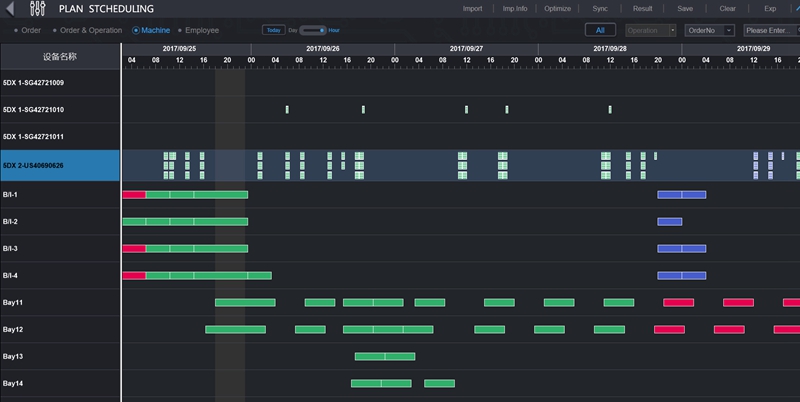Select the Bay14 machine row

click(x=60, y=384)
